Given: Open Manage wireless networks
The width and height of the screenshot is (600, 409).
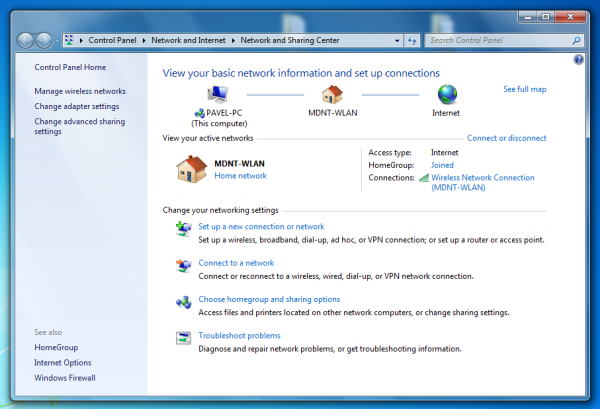Looking at the screenshot, I should [80, 91].
